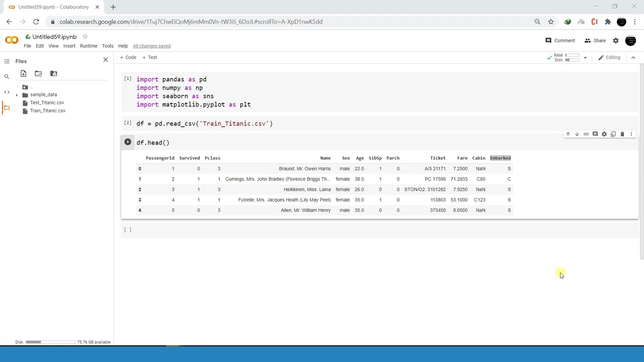Open the Comment panel
644x362 pixels.
pyautogui.click(x=560, y=41)
